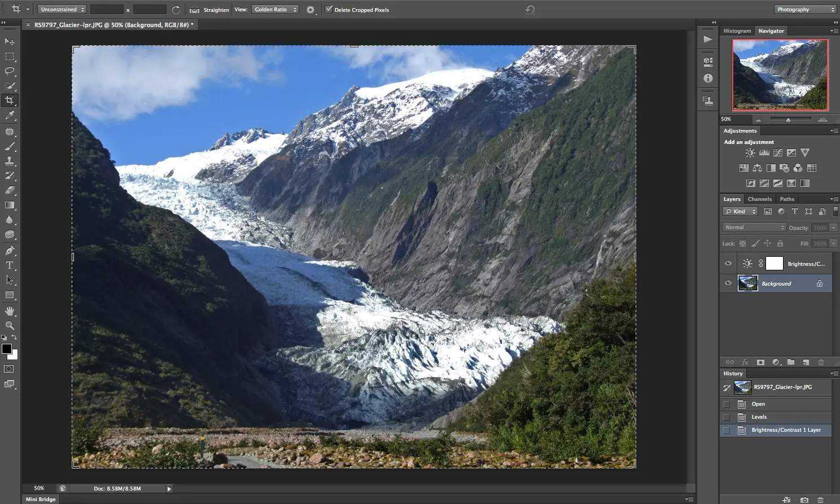The image size is (840, 504).
Task: Click the Curves adjustment icon
Action: [778, 153]
